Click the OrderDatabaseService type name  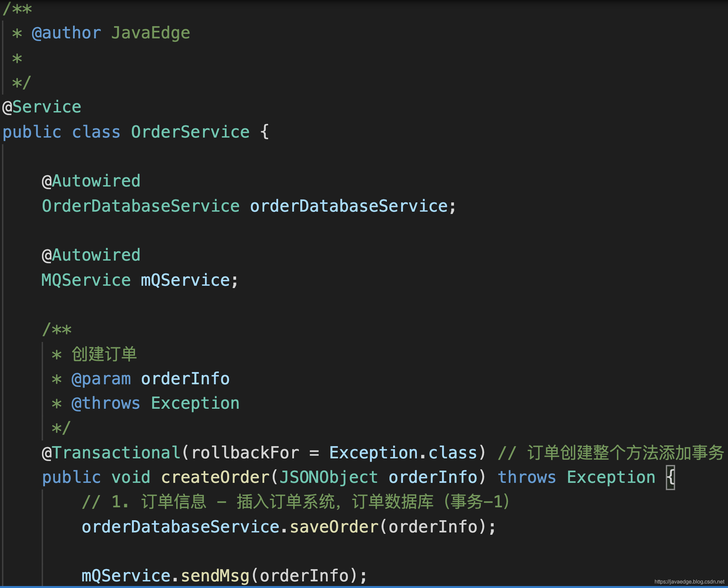tap(141, 206)
